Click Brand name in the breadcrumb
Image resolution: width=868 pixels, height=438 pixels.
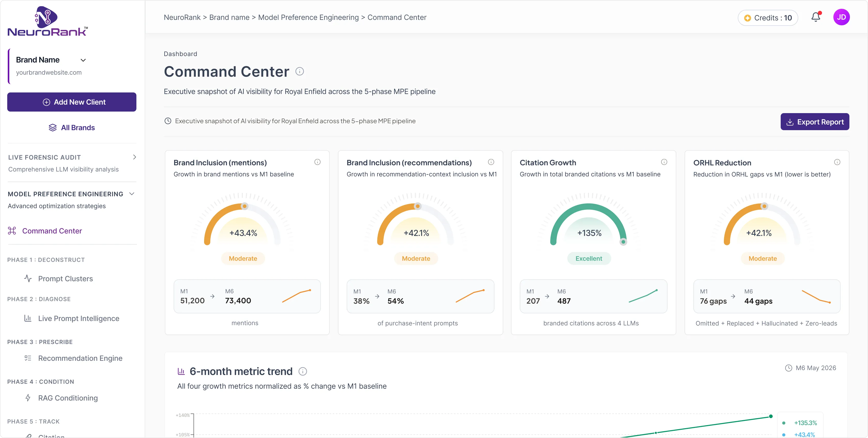coord(229,17)
